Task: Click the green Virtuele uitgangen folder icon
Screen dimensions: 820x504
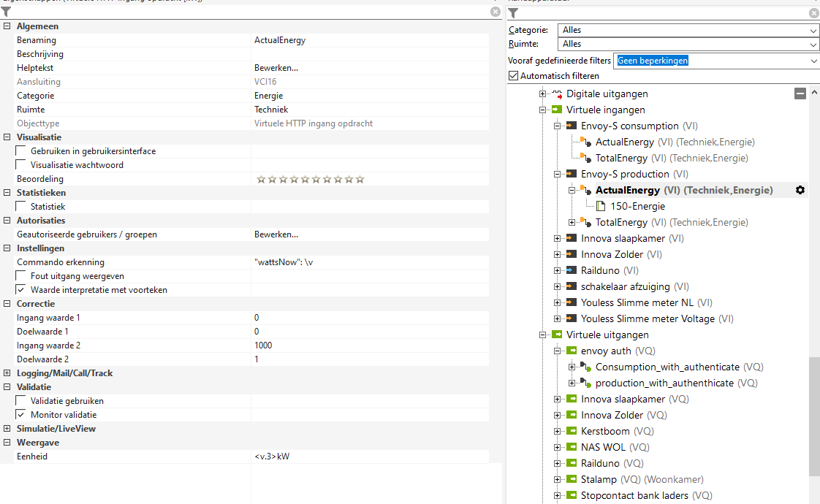Action: pyautogui.click(x=557, y=335)
